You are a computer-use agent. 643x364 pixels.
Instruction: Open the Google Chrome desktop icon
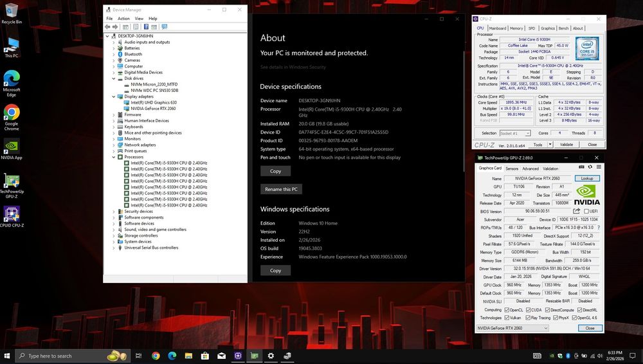(12, 117)
